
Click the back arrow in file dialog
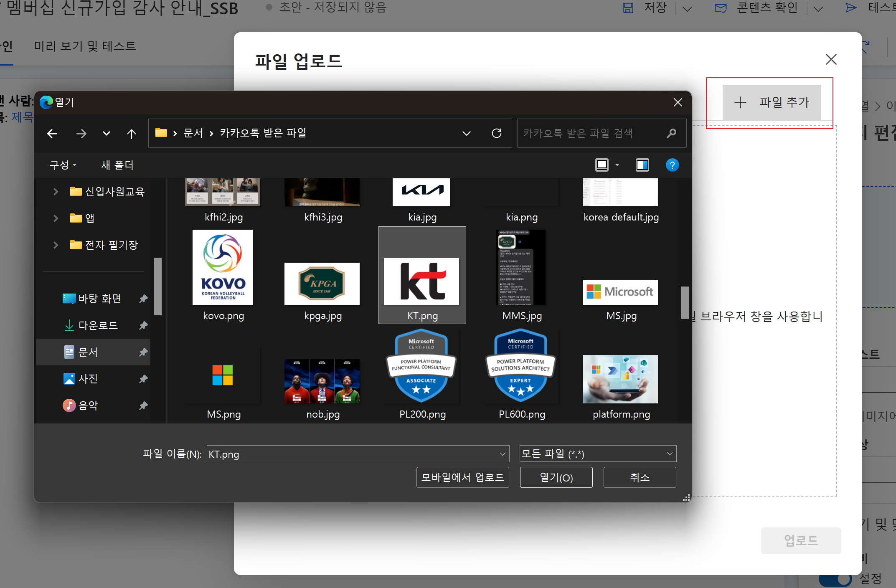tap(52, 134)
